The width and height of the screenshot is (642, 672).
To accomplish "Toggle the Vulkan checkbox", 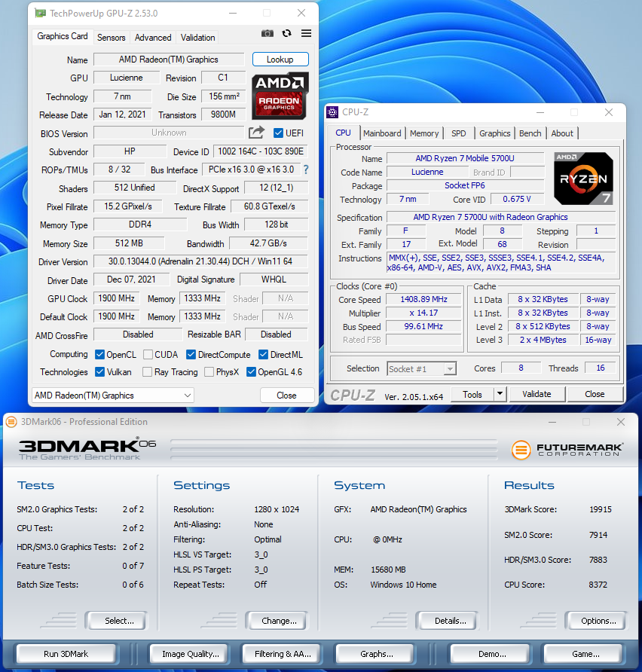I will [100, 371].
